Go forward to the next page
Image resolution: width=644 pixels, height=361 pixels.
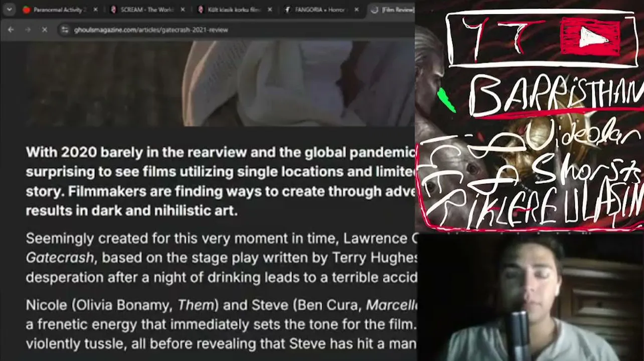point(28,30)
